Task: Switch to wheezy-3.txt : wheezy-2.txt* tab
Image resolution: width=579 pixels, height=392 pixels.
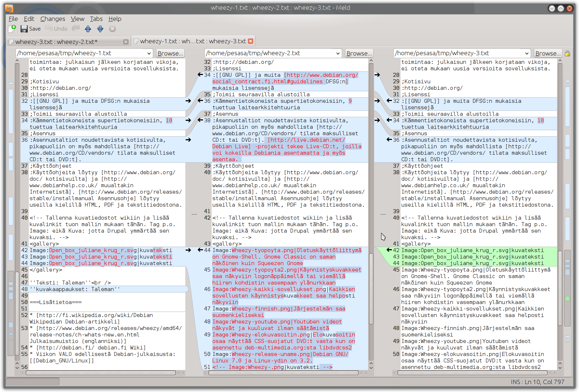Action: (x=56, y=42)
